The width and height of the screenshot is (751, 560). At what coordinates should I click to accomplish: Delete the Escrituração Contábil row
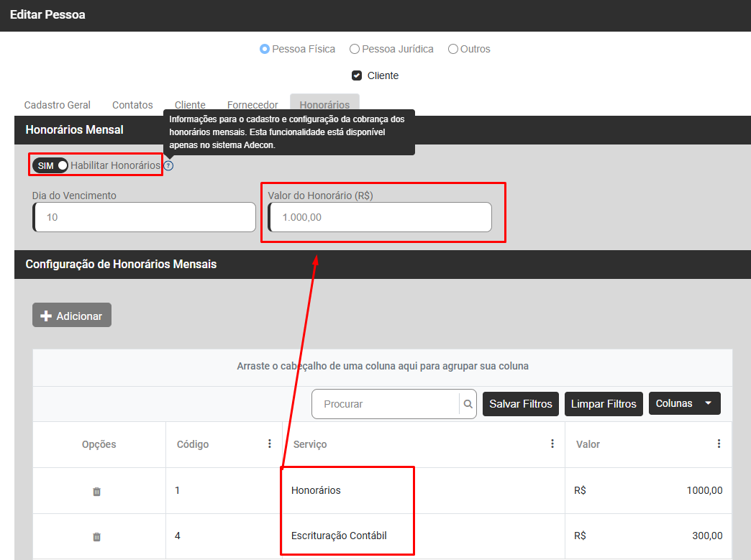[97, 537]
